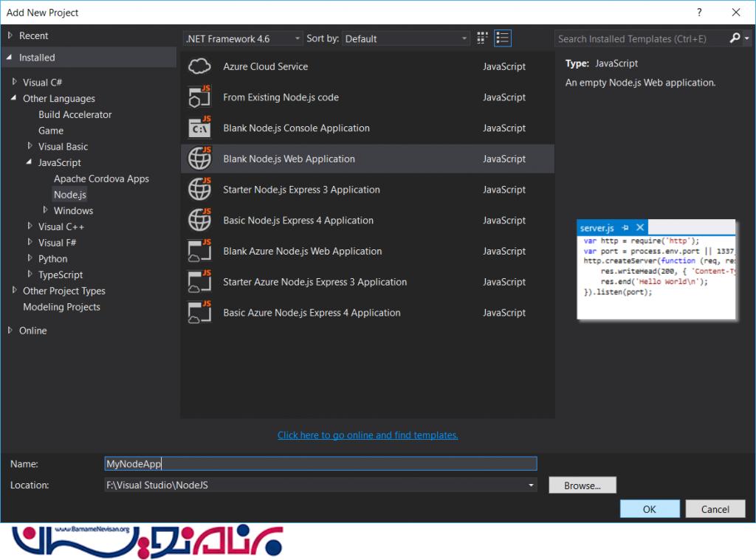Expand the Visual F# node
The height and width of the screenshot is (560, 756).
30,242
